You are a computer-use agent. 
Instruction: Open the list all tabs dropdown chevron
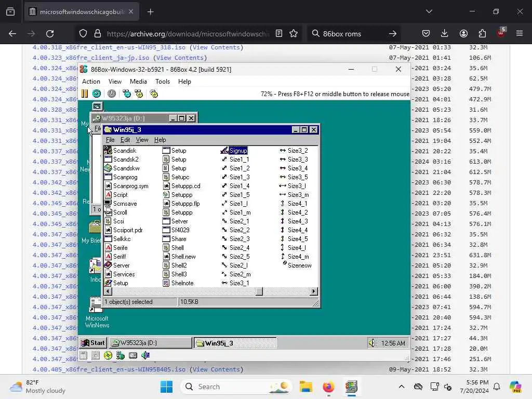(429, 11)
